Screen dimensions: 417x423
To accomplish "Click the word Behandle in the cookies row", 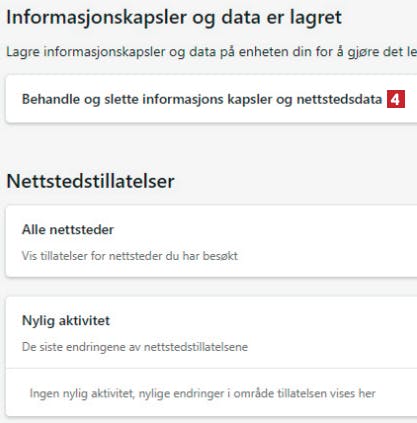I will point(51,99).
